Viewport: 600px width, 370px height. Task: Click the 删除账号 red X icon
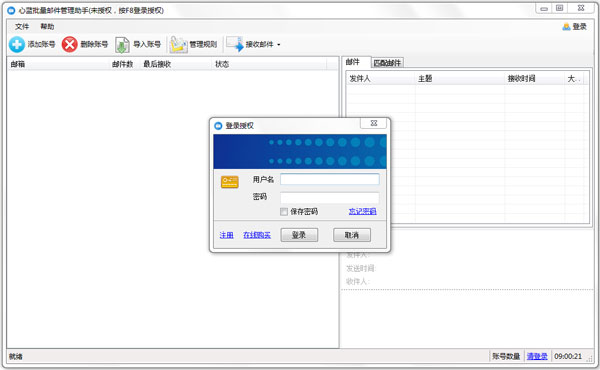(70, 44)
